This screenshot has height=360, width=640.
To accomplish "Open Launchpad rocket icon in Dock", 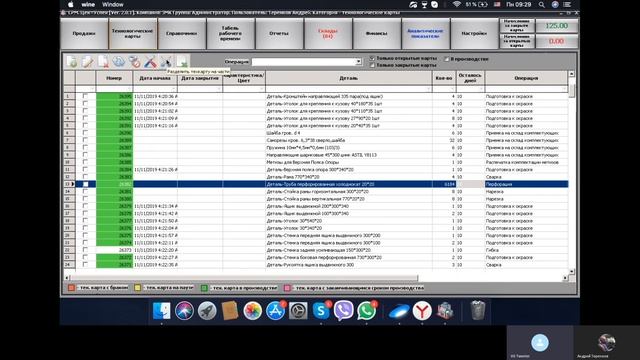I will pos(207,311).
